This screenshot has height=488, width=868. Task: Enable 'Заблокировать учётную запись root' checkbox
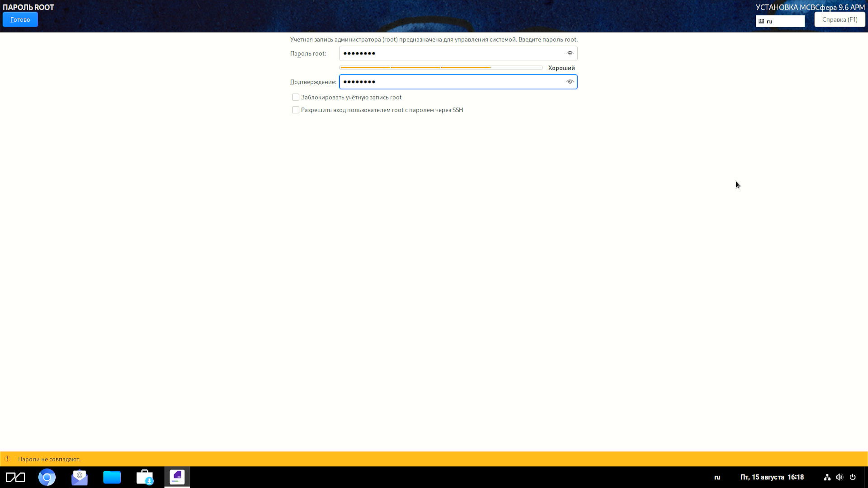click(x=295, y=97)
